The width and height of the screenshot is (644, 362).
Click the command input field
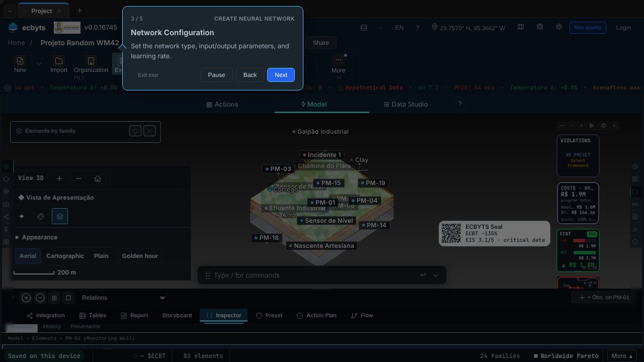(x=314, y=275)
